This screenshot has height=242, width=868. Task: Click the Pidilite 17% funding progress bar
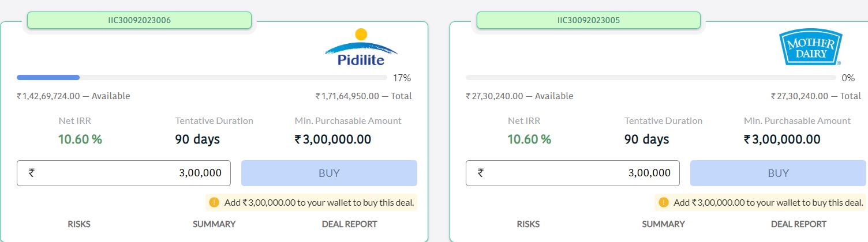[x=202, y=77]
